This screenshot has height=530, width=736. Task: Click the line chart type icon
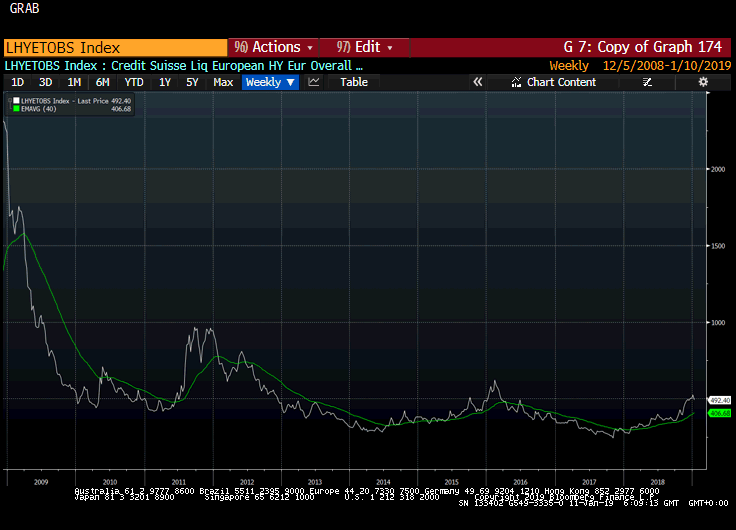[x=314, y=82]
